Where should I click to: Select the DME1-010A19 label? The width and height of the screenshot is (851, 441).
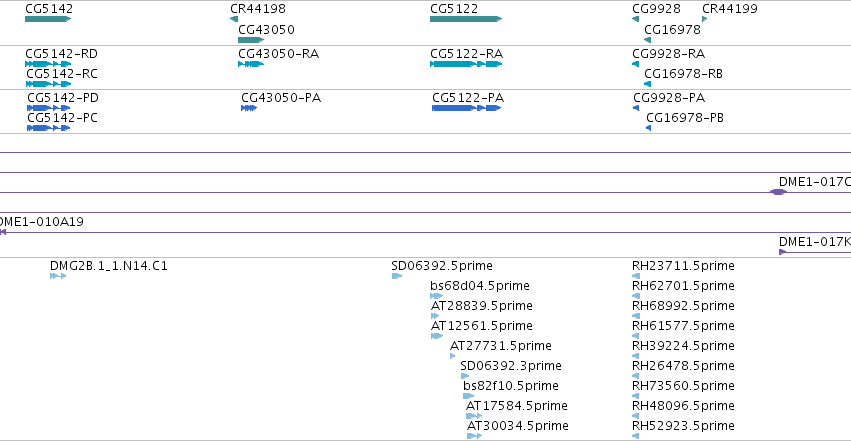(41, 222)
